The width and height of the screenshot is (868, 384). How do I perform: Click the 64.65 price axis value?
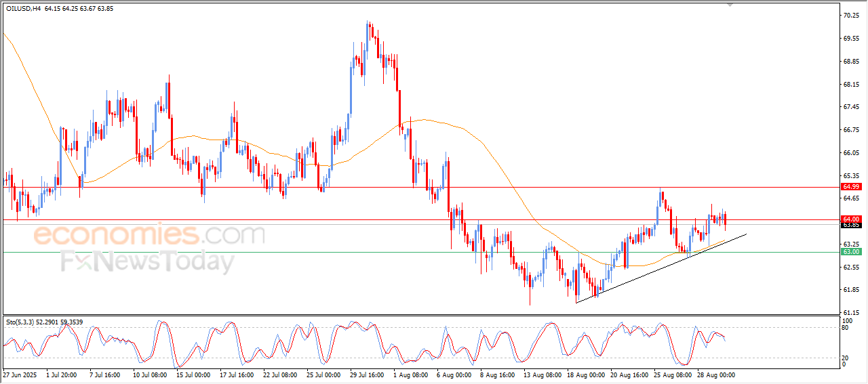coord(851,198)
